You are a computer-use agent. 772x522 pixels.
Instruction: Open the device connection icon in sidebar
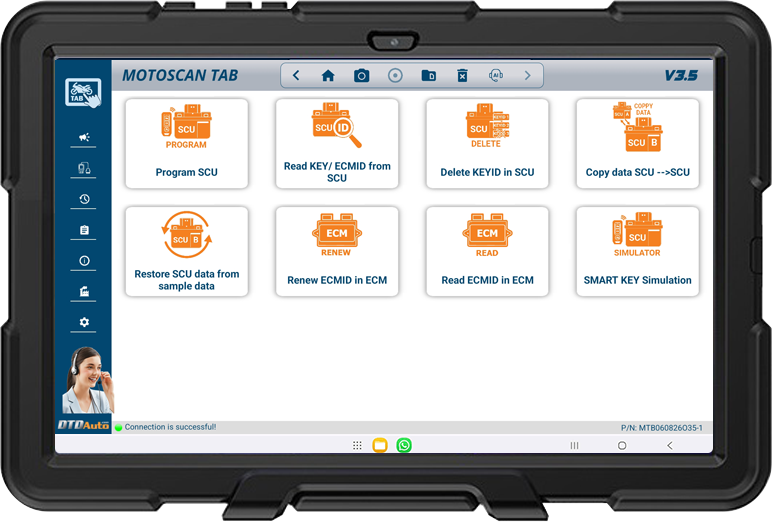(x=84, y=168)
